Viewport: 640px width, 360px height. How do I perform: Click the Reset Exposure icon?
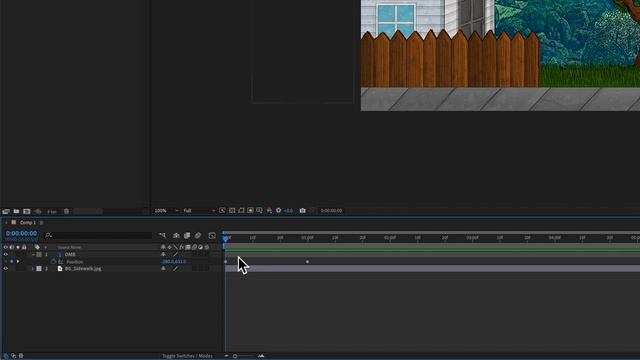click(x=278, y=211)
